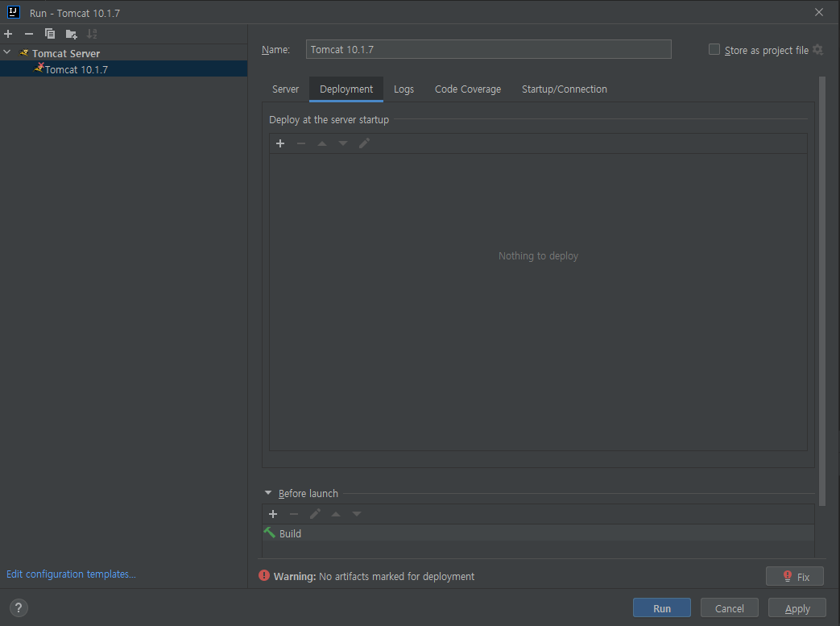Viewport: 840px width, 626px height.
Task: Select the Deployment tab
Action: [346, 89]
